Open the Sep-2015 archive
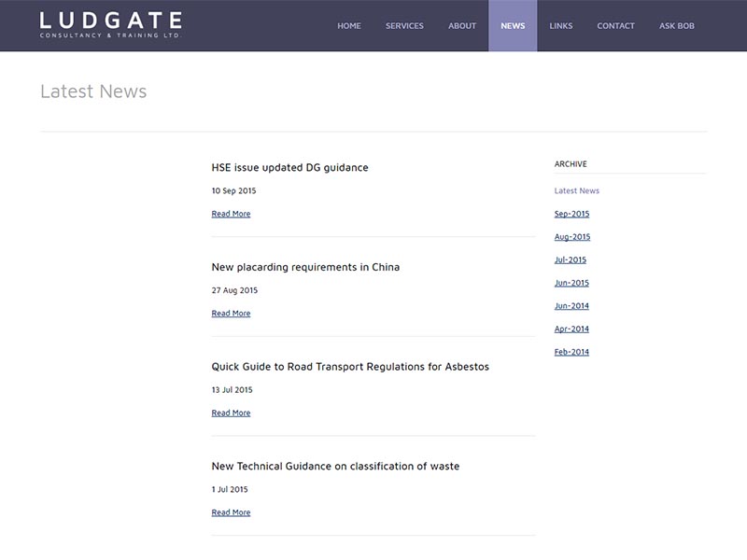This screenshot has height=560, width=747. 571,214
